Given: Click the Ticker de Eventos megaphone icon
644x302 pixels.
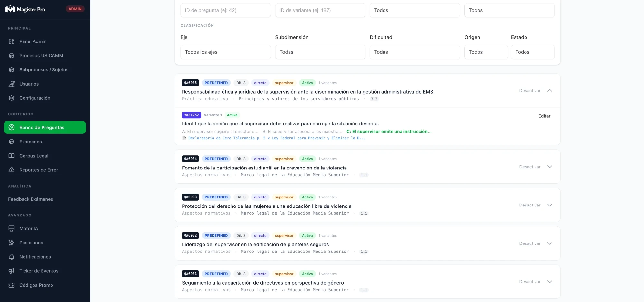Looking at the screenshot, I should tap(12, 271).
